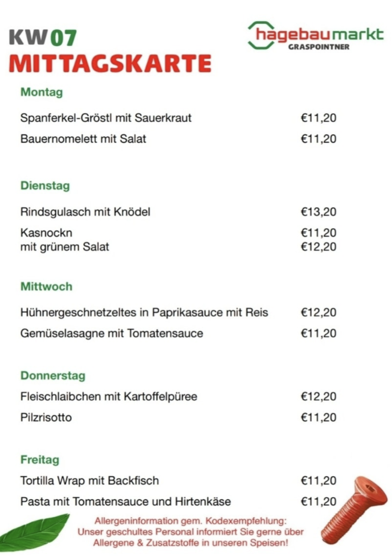
Task: Select the Donnerstag heading
Action: (53, 376)
